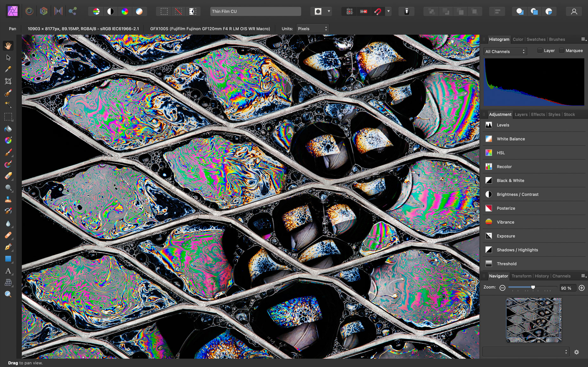This screenshot has width=588, height=367.
Task: Open the Units Pixels dropdown
Action: click(312, 29)
